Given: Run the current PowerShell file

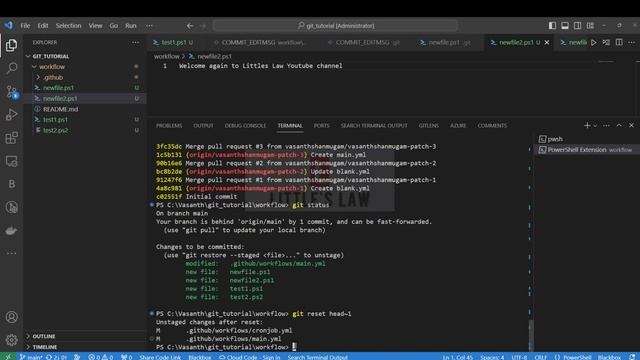Looking at the screenshot, I should (x=593, y=42).
